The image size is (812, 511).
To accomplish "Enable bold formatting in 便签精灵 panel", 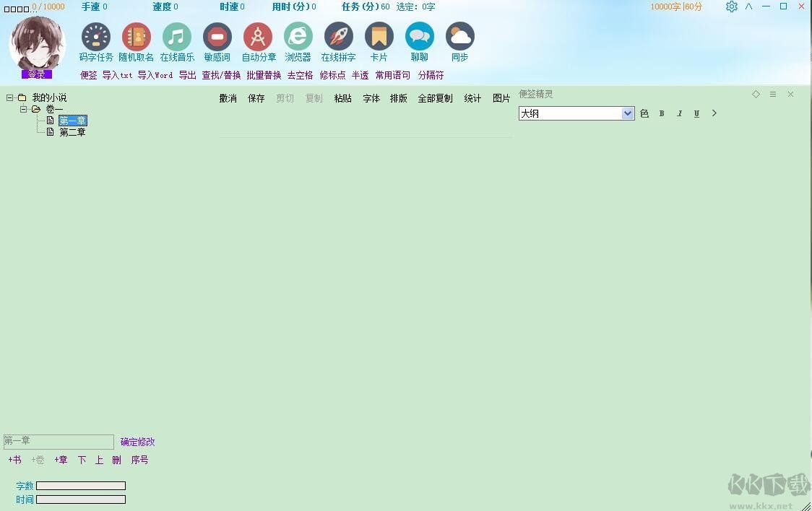I will [x=661, y=113].
